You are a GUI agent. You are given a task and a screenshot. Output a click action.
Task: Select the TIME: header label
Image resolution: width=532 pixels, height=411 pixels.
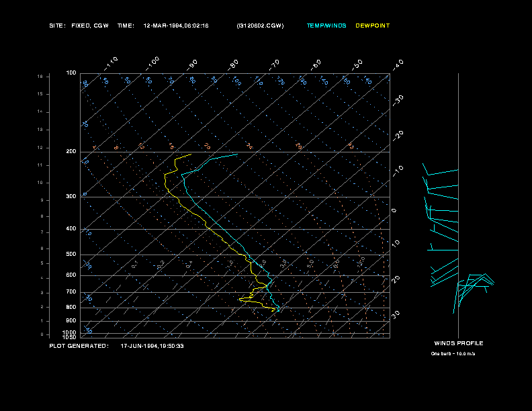tap(126, 26)
